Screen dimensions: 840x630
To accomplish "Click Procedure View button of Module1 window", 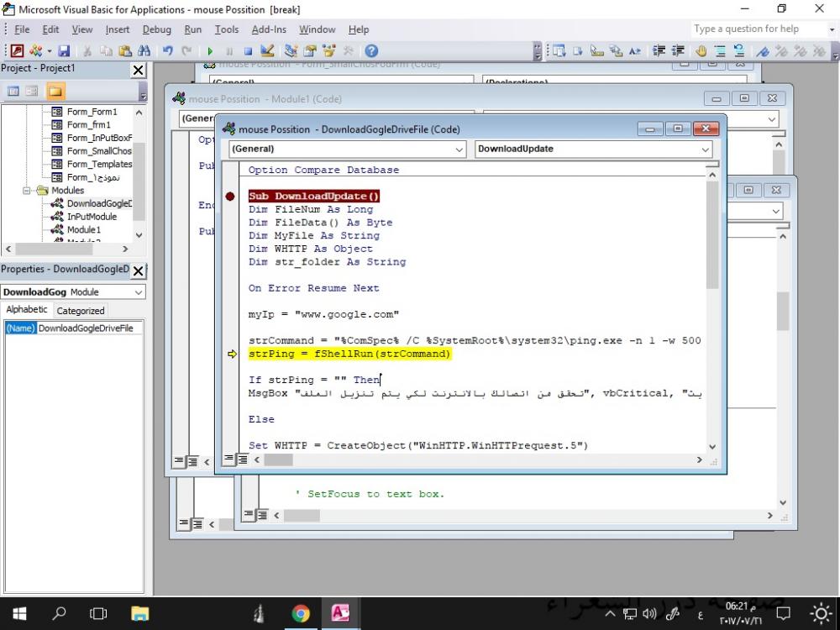I will [x=179, y=460].
